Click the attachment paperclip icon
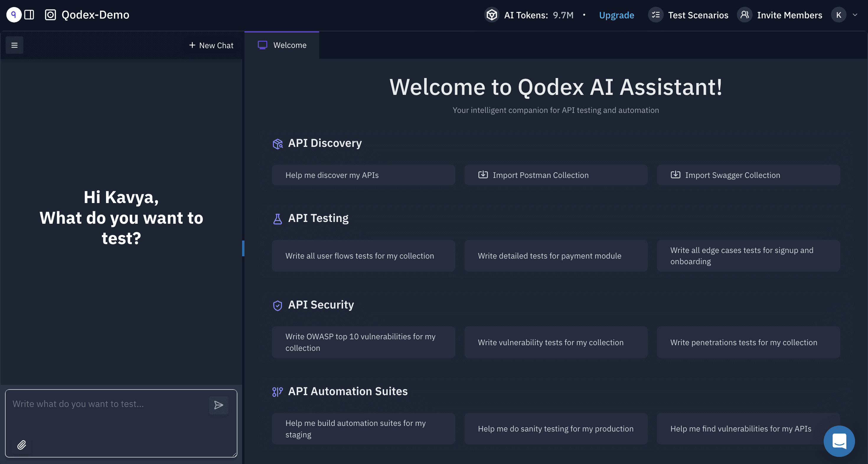This screenshot has width=868, height=464. click(22, 445)
